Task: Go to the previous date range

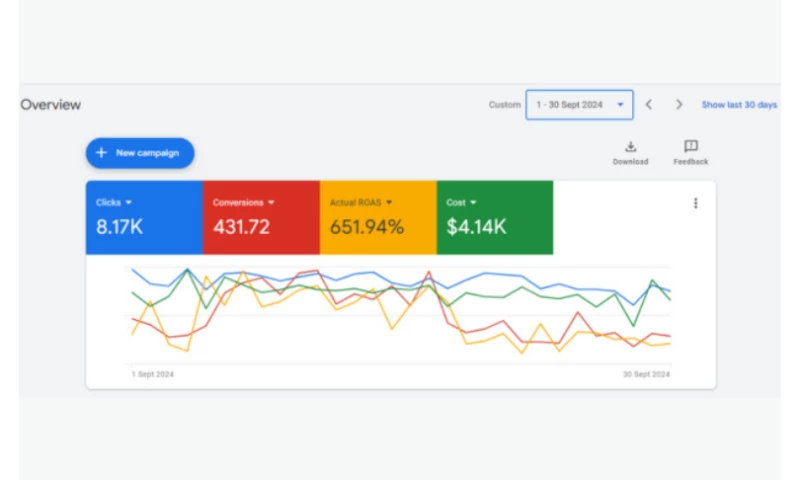Action: pyautogui.click(x=649, y=105)
